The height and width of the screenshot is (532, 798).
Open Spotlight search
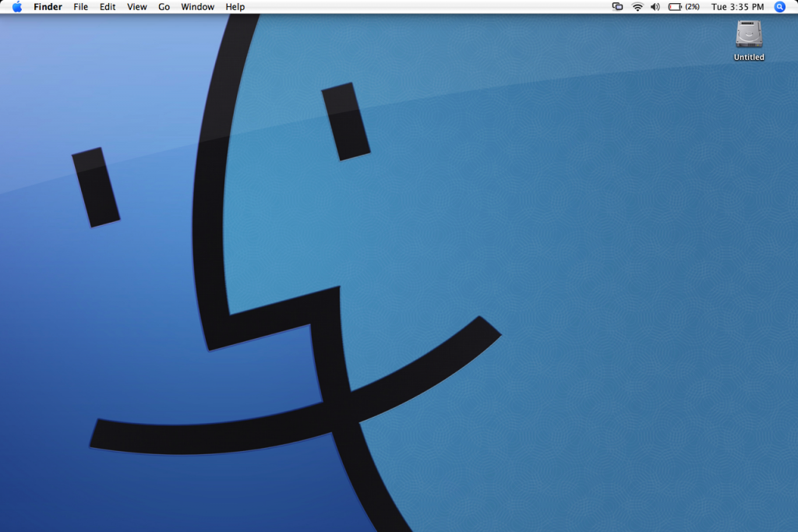coord(779,6)
